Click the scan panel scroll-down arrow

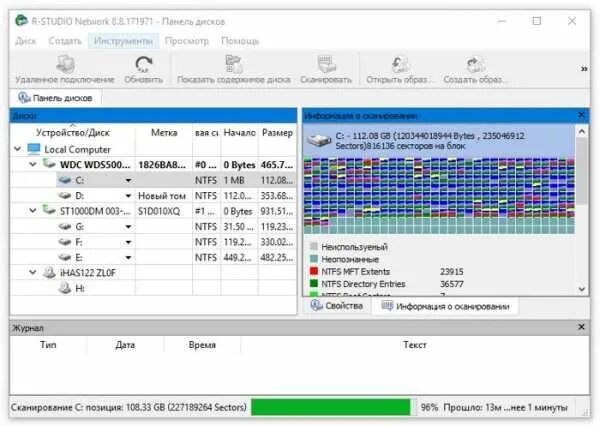click(582, 289)
